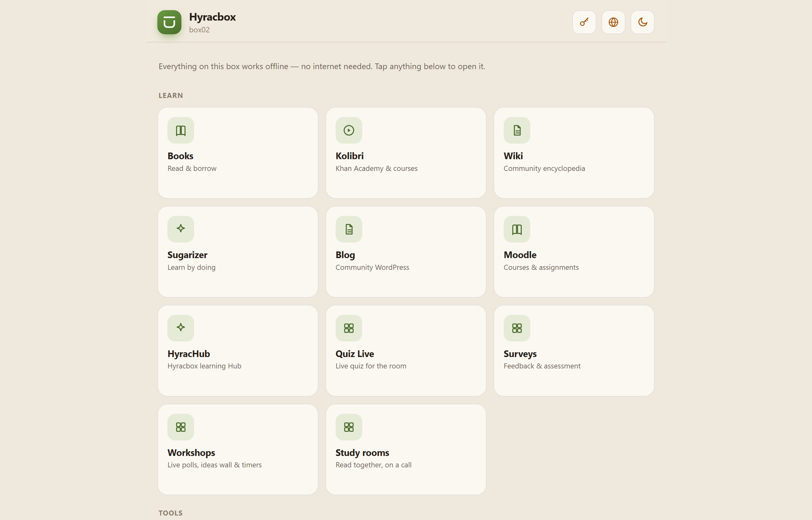Click the Quiz Live grid icon

(349, 328)
